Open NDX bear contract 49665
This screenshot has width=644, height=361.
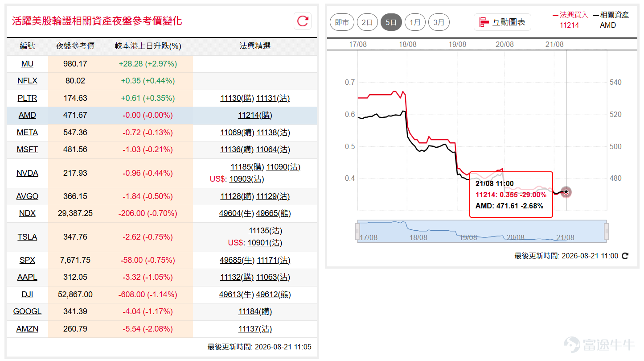pos(273,213)
